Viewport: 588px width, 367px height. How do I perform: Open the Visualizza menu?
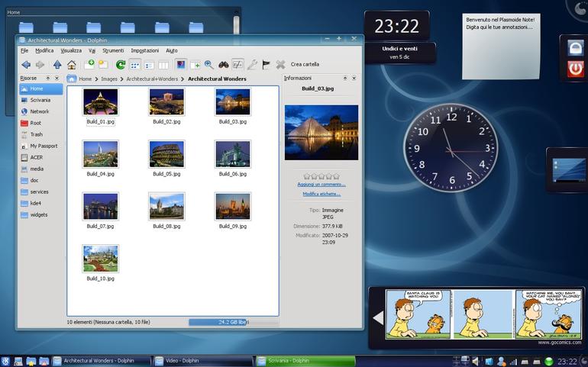click(71, 50)
